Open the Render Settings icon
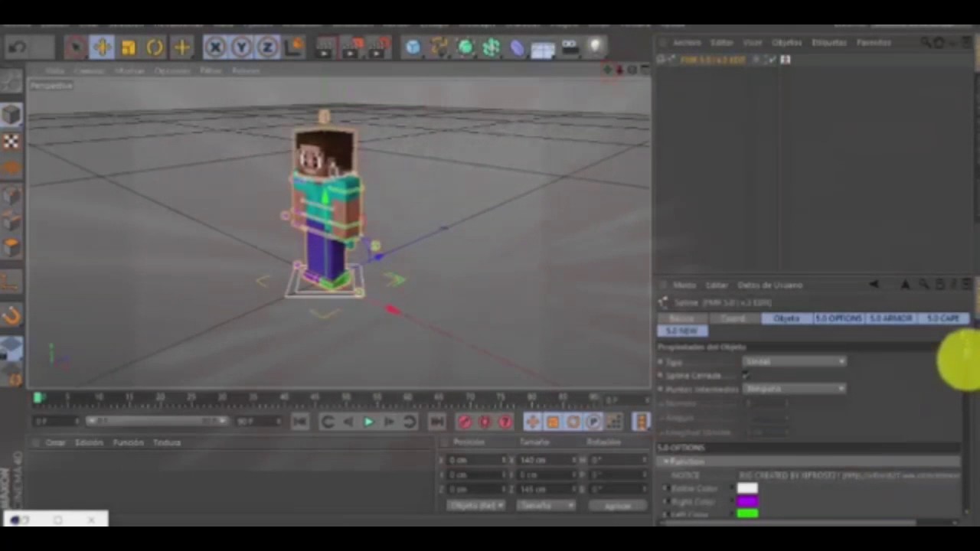The height and width of the screenshot is (551, 980). [x=380, y=47]
